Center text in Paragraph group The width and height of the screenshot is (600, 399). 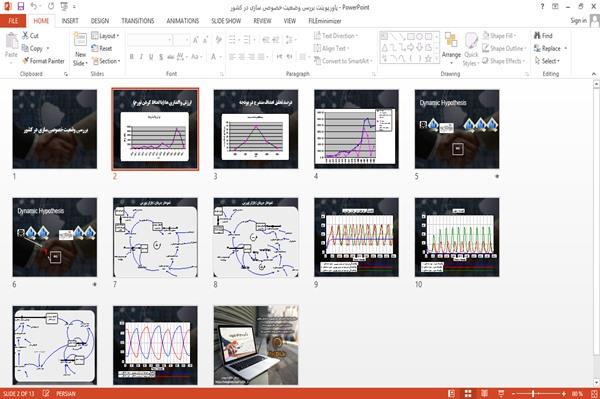click(x=242, y=57)
